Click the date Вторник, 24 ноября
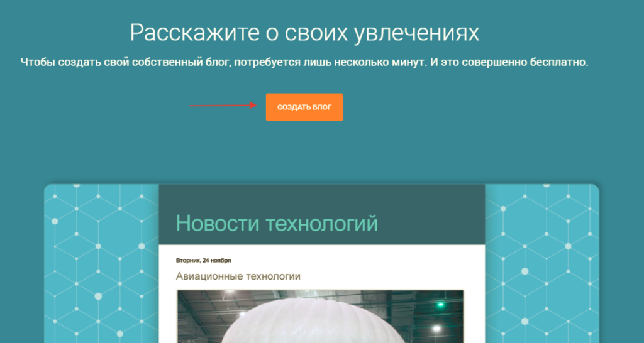This screenshot has height=343, width=644. [203, 260]
